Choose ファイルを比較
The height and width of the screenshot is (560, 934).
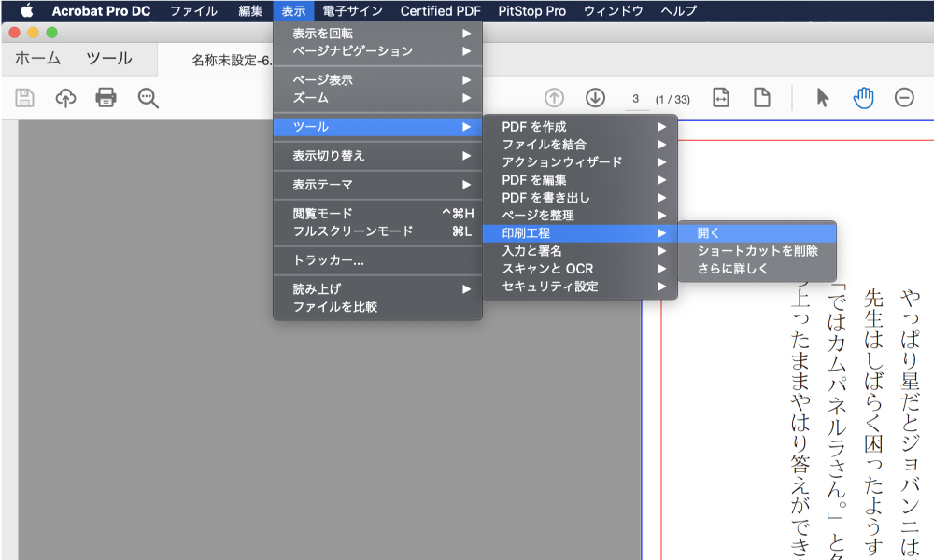click(377, 307)
